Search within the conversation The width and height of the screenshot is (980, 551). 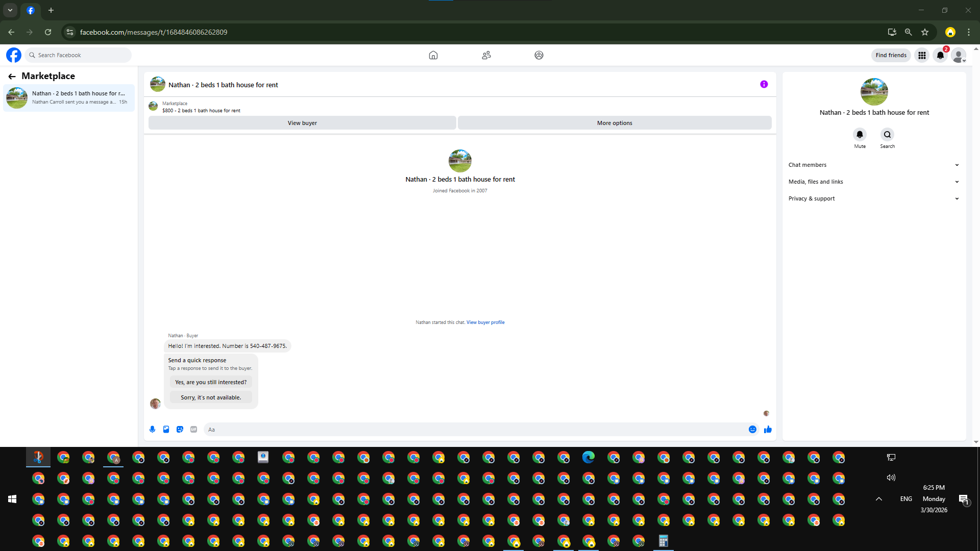(x=887, y=135)
